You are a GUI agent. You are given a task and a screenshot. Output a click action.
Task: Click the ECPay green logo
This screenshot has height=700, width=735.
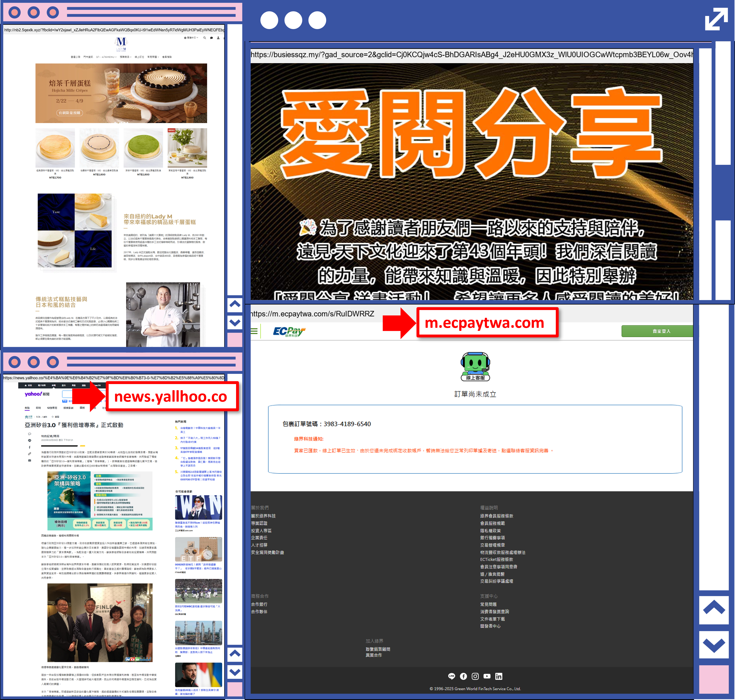[x=289, y=332]
